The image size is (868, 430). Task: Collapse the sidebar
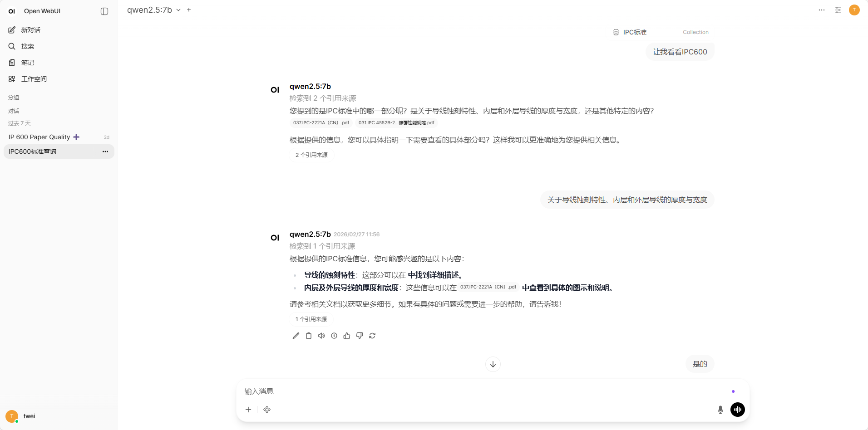click(104, 11)
